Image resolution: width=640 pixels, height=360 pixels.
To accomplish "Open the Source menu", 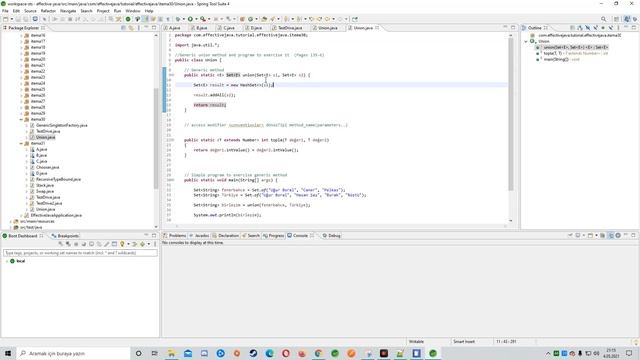I will click(x=30, y=11).
